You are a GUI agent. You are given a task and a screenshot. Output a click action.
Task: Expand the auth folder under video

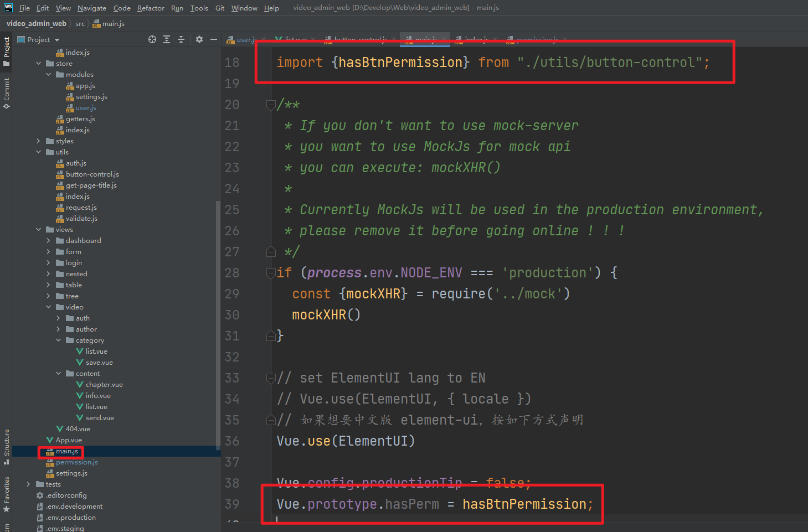59,318
